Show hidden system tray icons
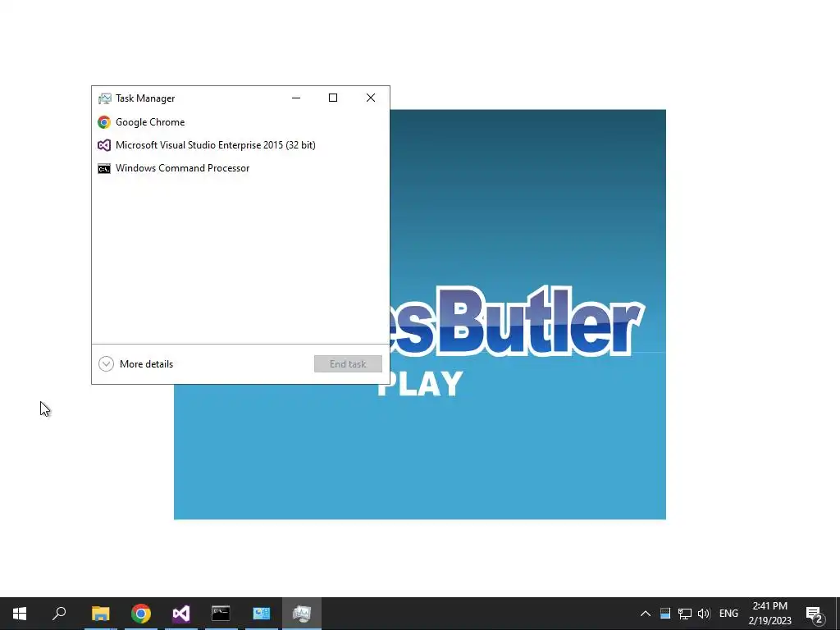 click(646, 614)
